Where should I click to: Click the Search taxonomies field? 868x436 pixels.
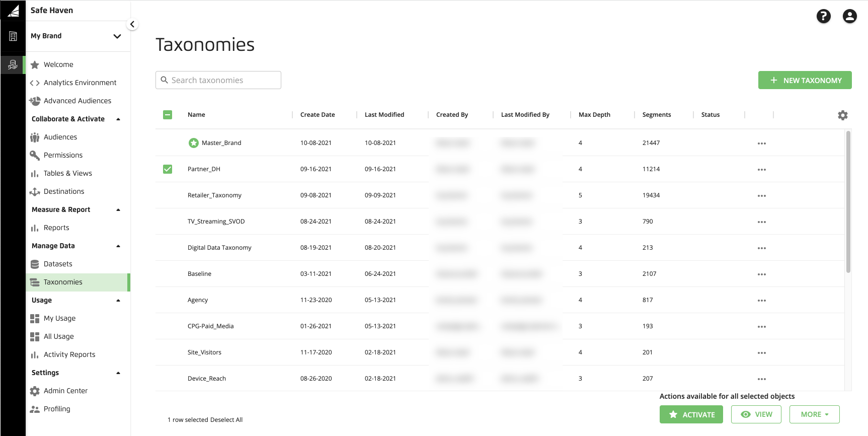[x=218, y=80]
